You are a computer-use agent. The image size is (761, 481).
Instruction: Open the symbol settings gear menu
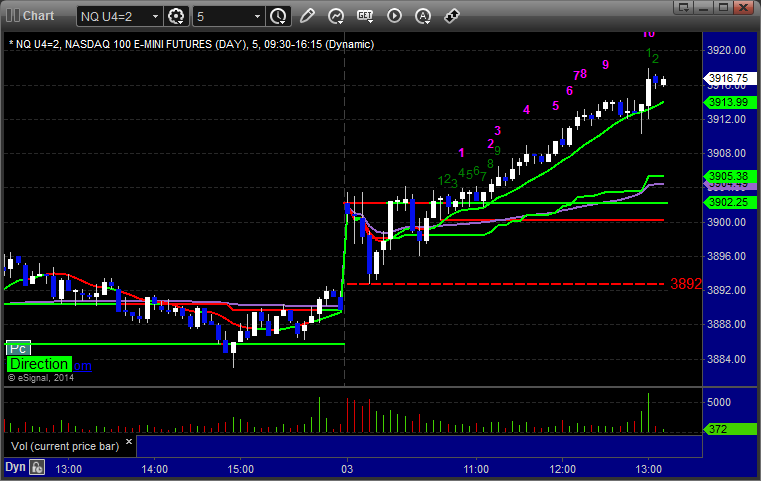point(176,17)
